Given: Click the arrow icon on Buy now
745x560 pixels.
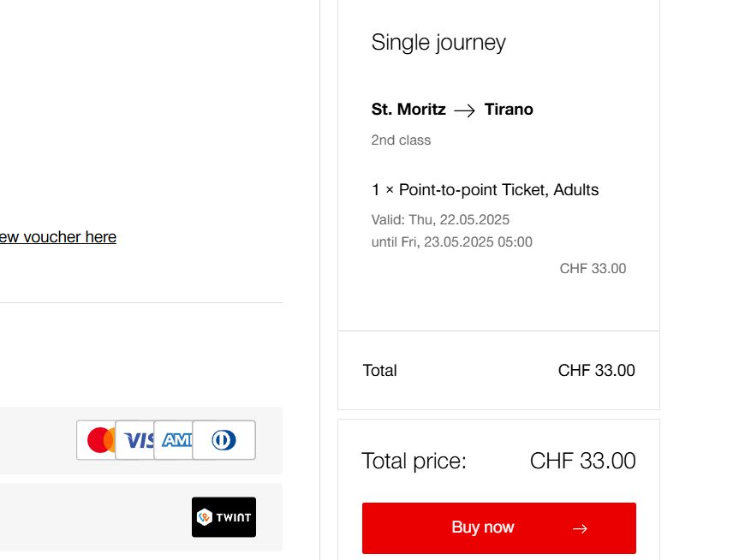Looking at the screenshot, I should 580,528.
